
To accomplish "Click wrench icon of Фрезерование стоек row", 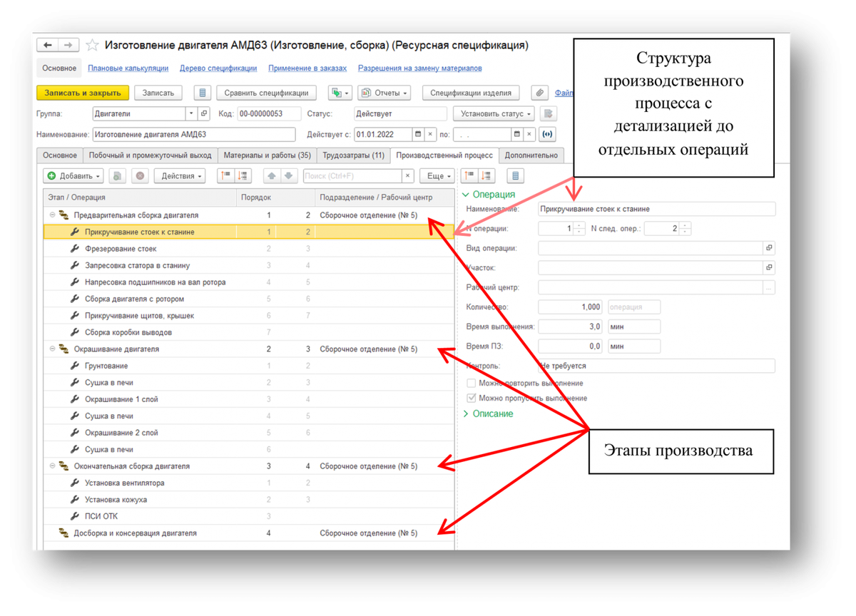I will [x=75, y=249].
